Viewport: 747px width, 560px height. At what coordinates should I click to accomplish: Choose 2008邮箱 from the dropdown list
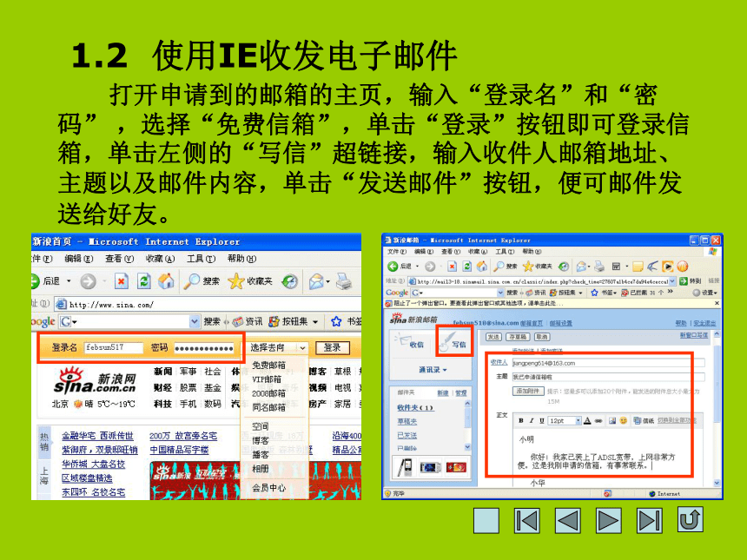pyautogui.click(x=268, y=394)
